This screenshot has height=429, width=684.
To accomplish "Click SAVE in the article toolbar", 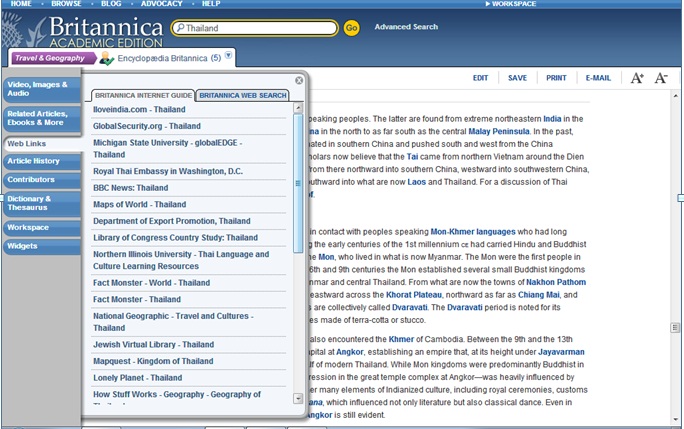I will (517, 78).
